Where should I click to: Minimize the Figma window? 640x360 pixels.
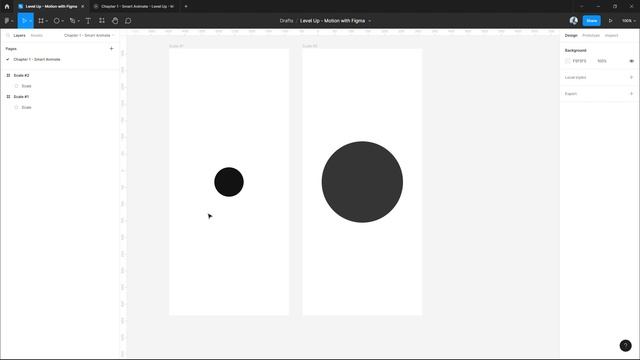click(598, 7)
